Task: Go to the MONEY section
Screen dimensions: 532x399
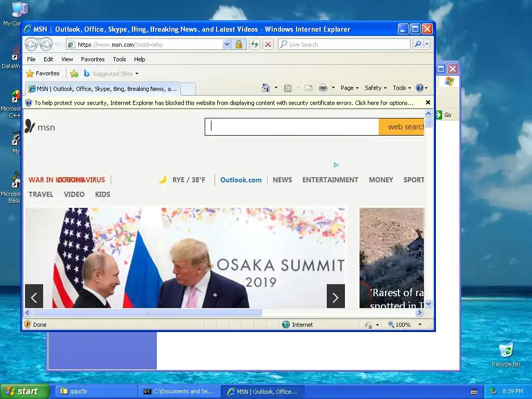Action: click(381, 180)
